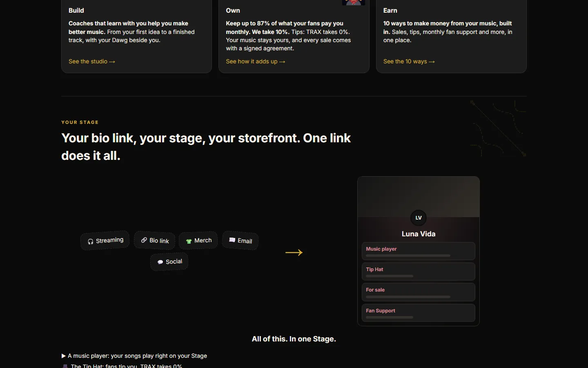Open the Tip Hat block
This screenshot has height=368, width=588.
[419, 272]
